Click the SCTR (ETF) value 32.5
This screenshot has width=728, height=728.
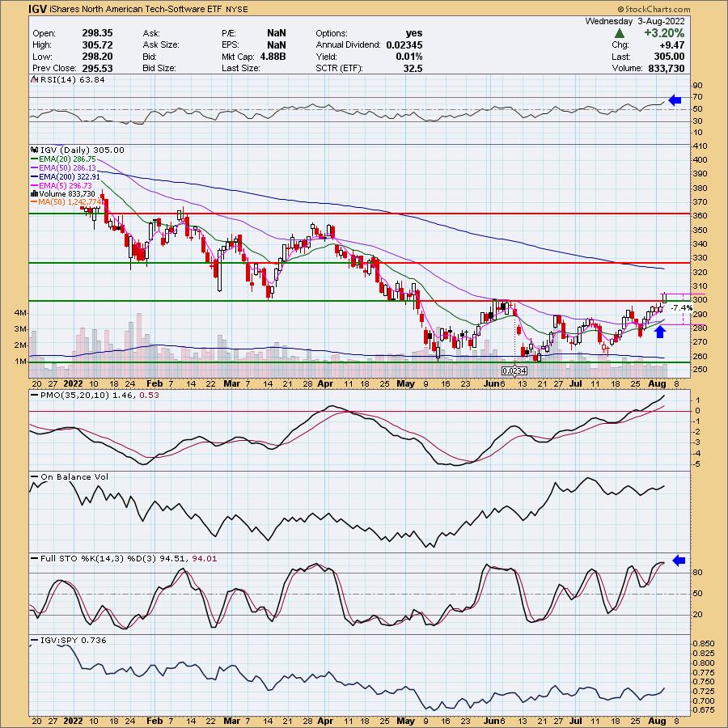pyautogui.click(x=413, y=68)
